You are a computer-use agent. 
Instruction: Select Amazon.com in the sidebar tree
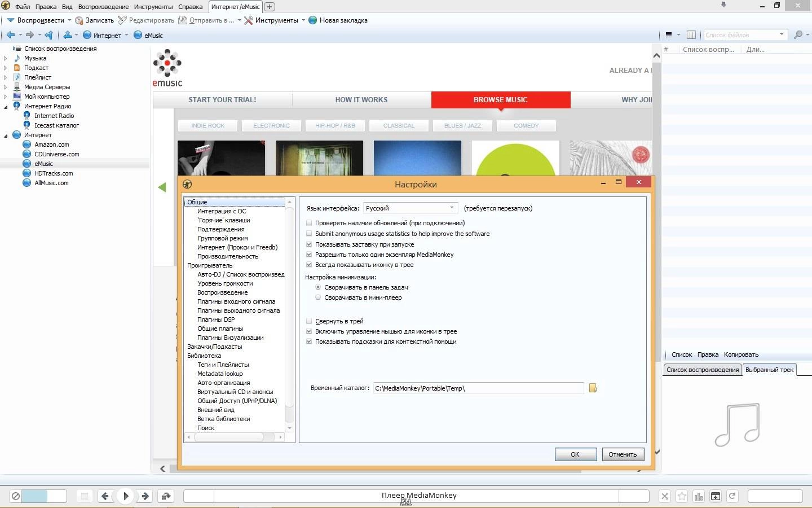coord(51,144)
